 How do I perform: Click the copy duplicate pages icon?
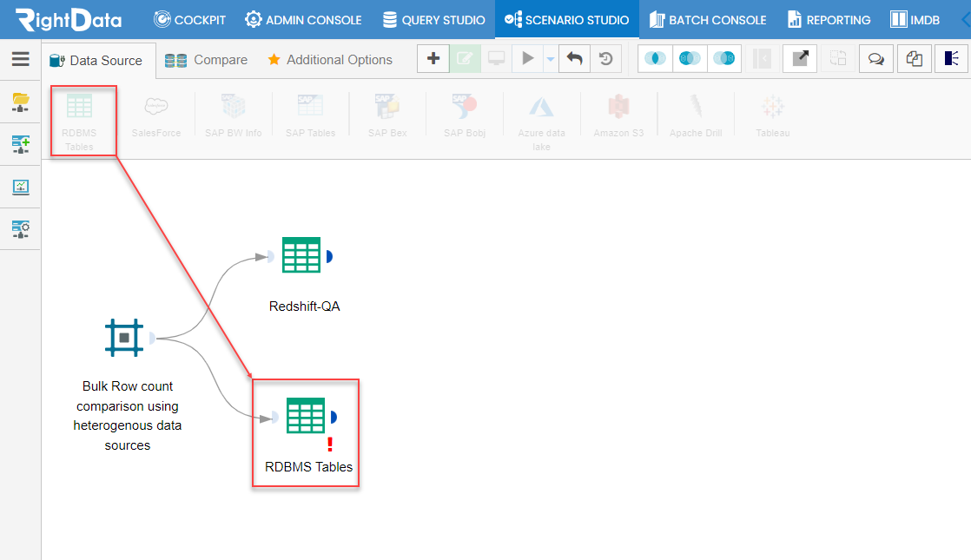pos(914,59)
